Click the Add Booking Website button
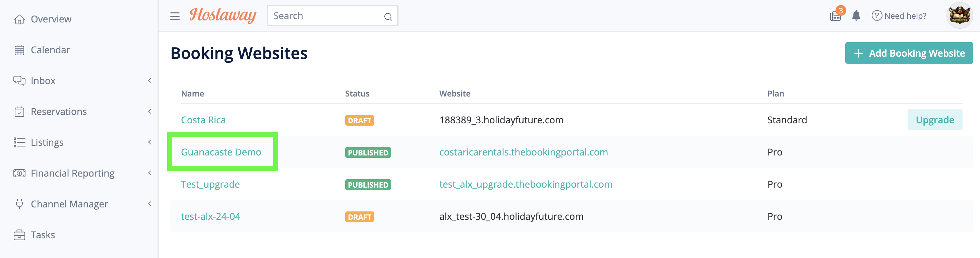980x258 pixels. pyautogui.click(x=909, y=53)
